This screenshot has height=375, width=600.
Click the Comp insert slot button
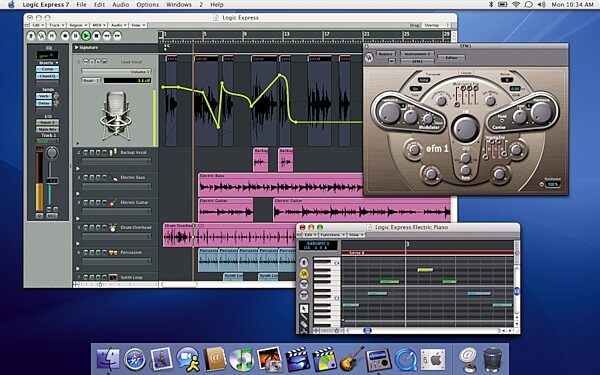47,69
